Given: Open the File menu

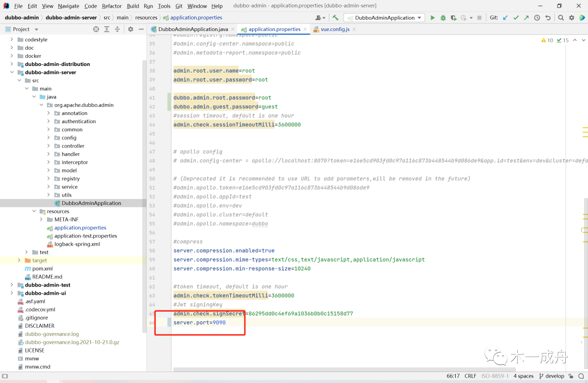Looking at the screenshot, I should click(19, 6).
